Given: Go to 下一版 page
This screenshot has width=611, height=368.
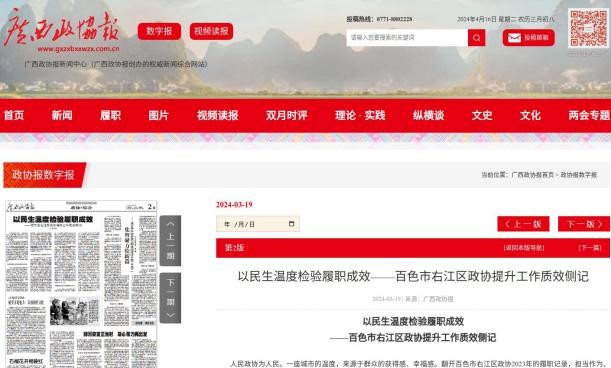Looking at the screenshot, I should coord(584,224).
